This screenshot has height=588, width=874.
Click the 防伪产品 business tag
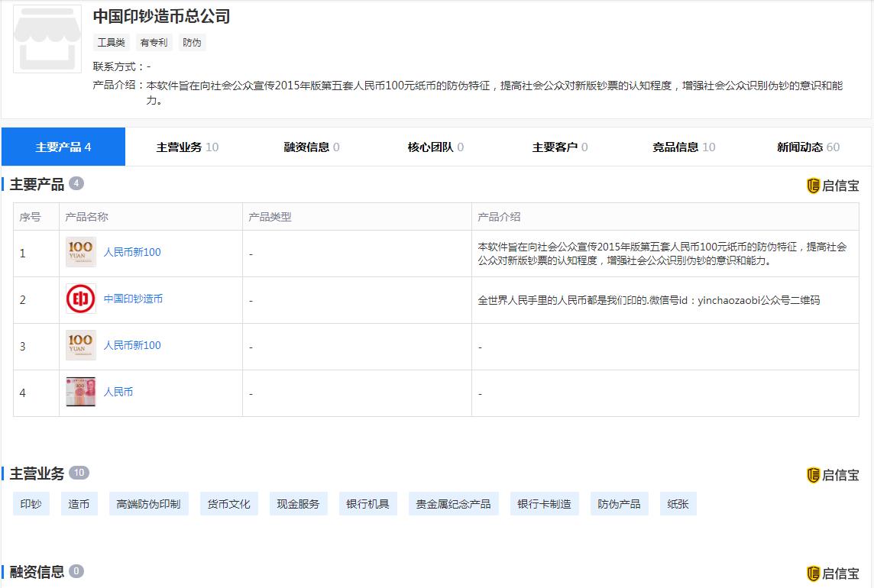coord(620,504)
